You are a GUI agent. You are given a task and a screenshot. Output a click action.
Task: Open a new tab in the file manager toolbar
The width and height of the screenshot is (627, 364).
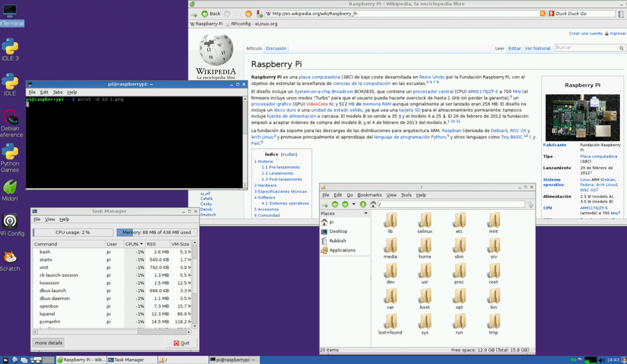[325, 204]
